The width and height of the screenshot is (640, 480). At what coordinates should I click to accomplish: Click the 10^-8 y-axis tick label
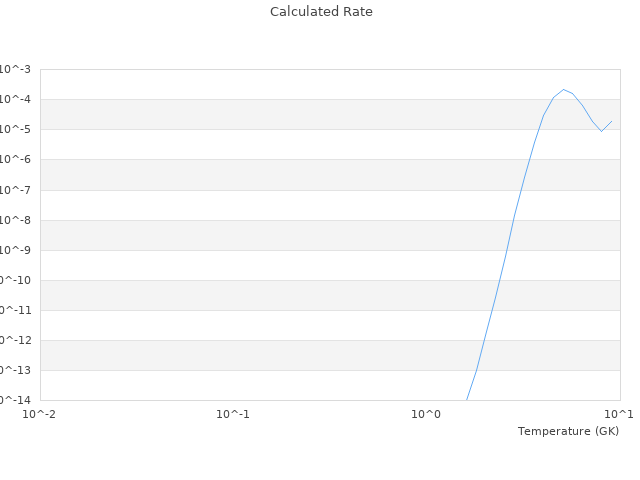(x=15, y=220)
